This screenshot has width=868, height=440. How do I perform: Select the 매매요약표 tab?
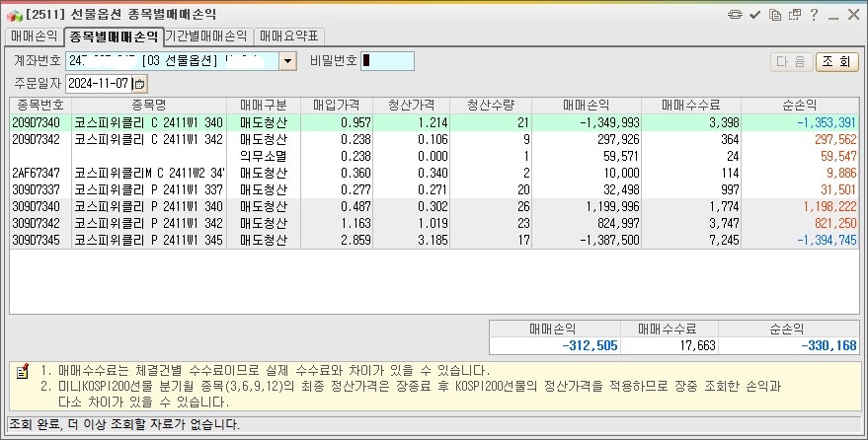point(287,37)
